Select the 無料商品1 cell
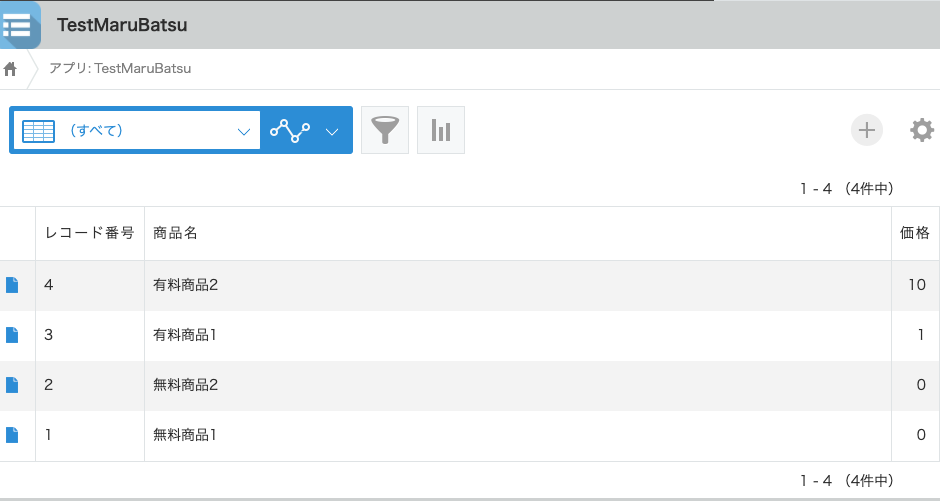940x501 pixels. [517, 436]
